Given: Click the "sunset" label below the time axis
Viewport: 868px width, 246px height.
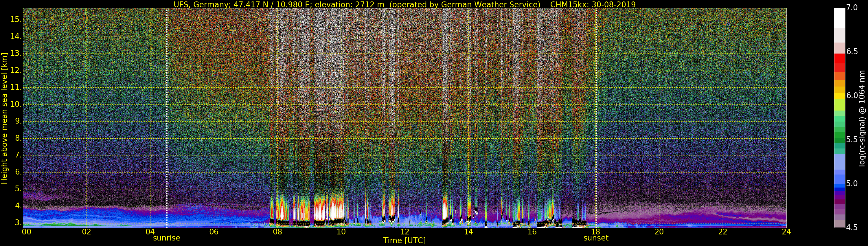Looking at the screenshot, I should [x=596, y=238].
